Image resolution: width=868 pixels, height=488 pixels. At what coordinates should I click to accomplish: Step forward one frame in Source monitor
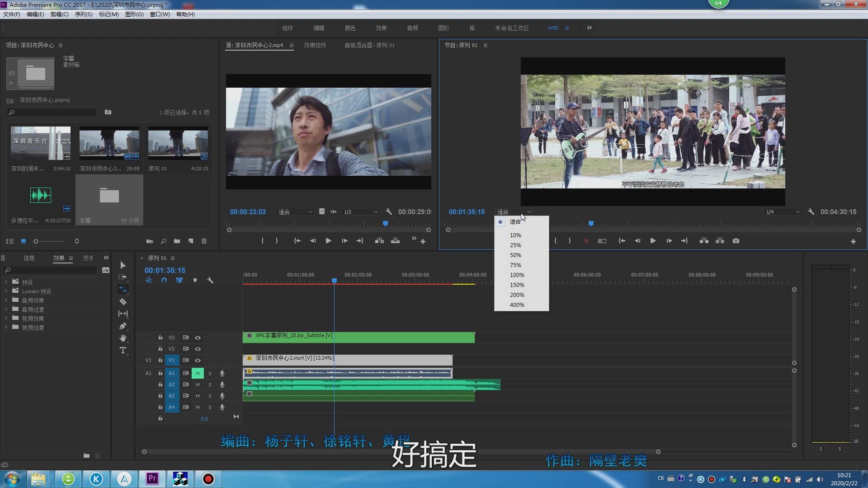click(x=344, y=241)
